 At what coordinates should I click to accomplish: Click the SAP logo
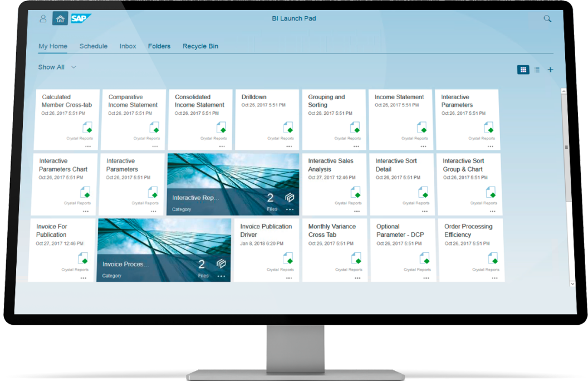[x=81, y=18]
